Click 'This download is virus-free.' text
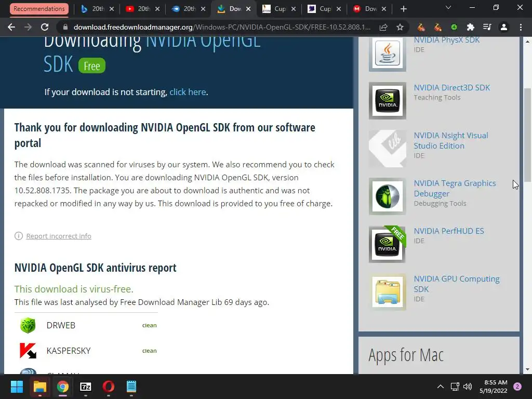The image size is (532, 399). point(74,289)
